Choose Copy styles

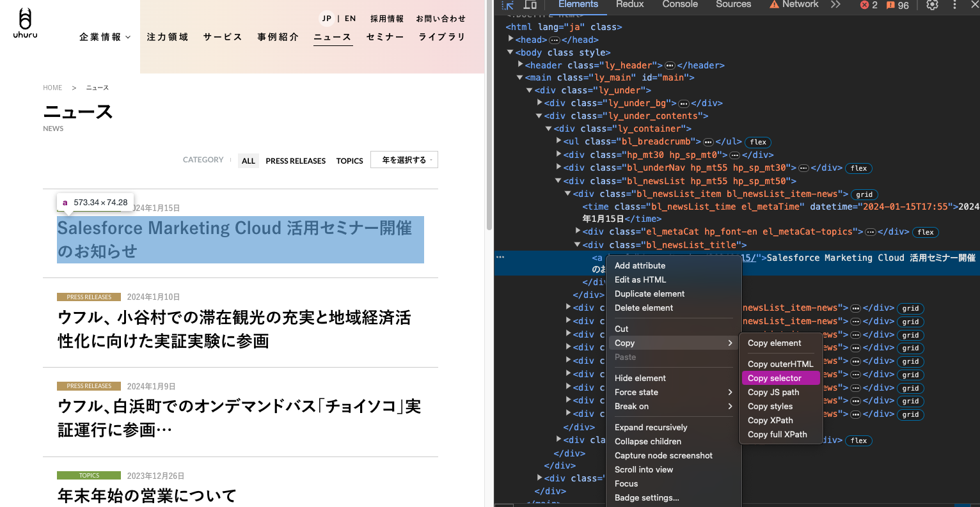click(780, 406)
